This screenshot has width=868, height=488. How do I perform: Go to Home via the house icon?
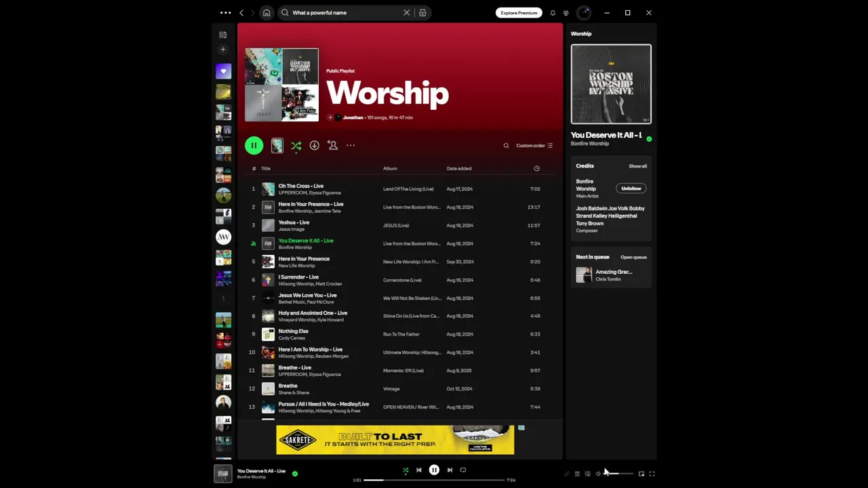[267, 13]
